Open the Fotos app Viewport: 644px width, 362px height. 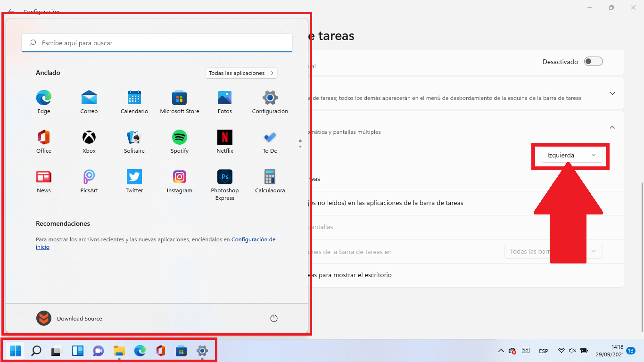click(x=225, y=102)
